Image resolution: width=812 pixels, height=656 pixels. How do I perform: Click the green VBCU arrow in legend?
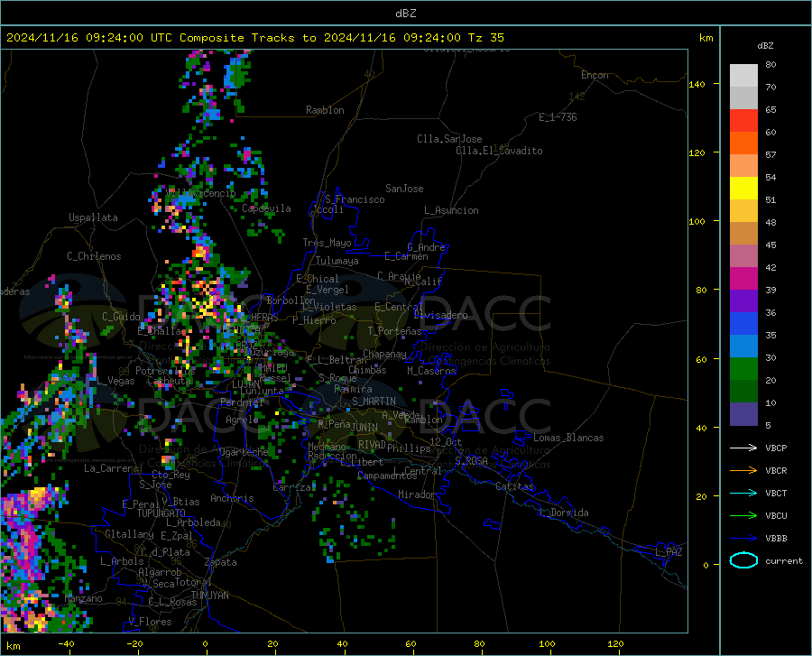tap(743, 516)
